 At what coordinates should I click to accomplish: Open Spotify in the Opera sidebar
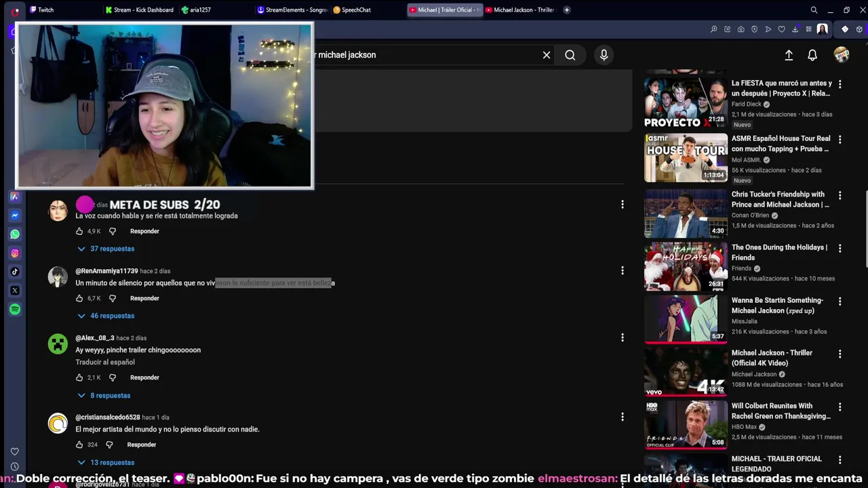[15, 310]
